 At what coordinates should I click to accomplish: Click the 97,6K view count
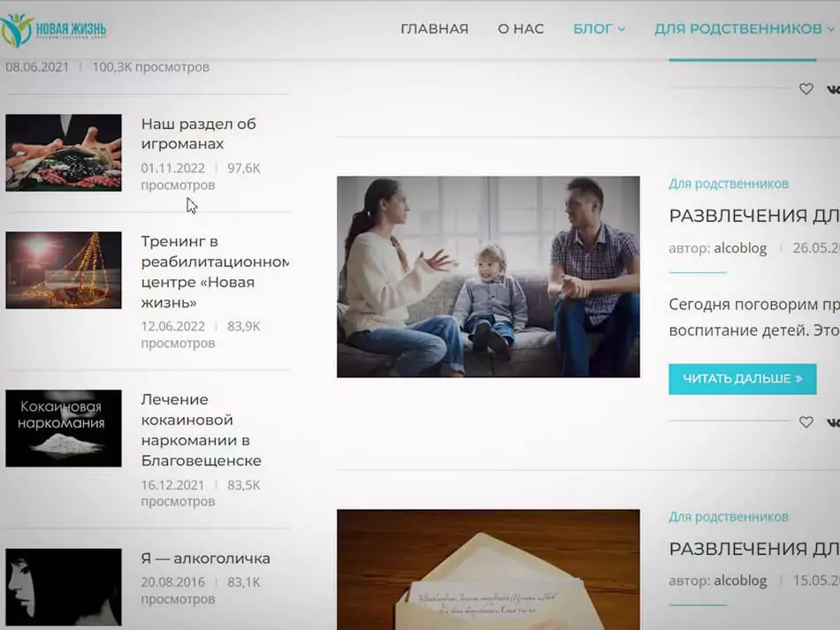[243, 168]
